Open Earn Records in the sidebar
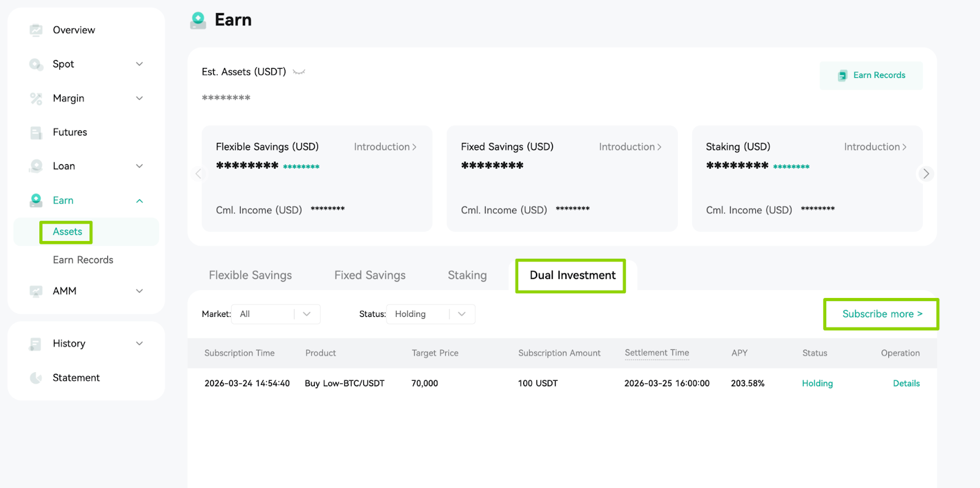The width and height of the screenshot is (980, 488). (x=83, y=260)
